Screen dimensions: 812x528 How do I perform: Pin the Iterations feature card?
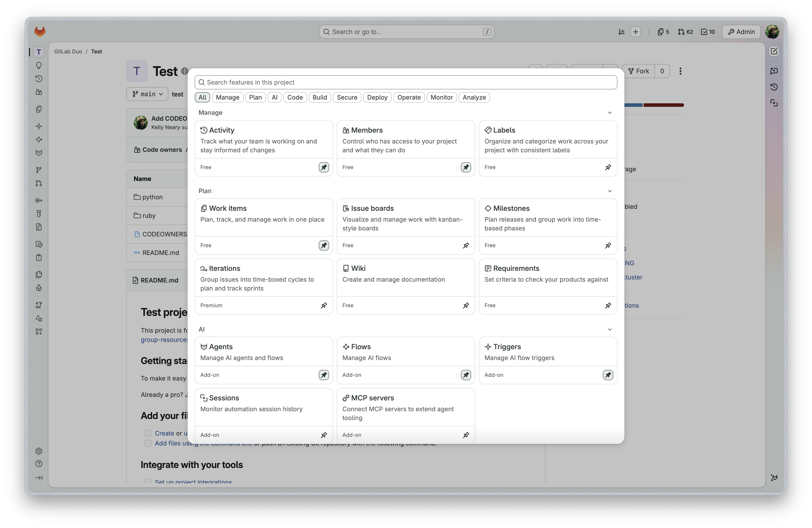pyautogui.click(x=324, y=305)
